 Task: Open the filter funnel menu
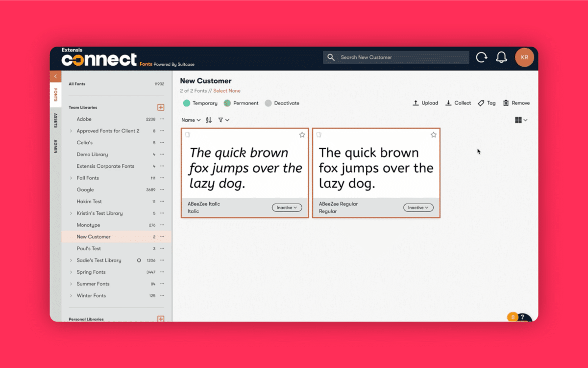click(x=223, y=120)
